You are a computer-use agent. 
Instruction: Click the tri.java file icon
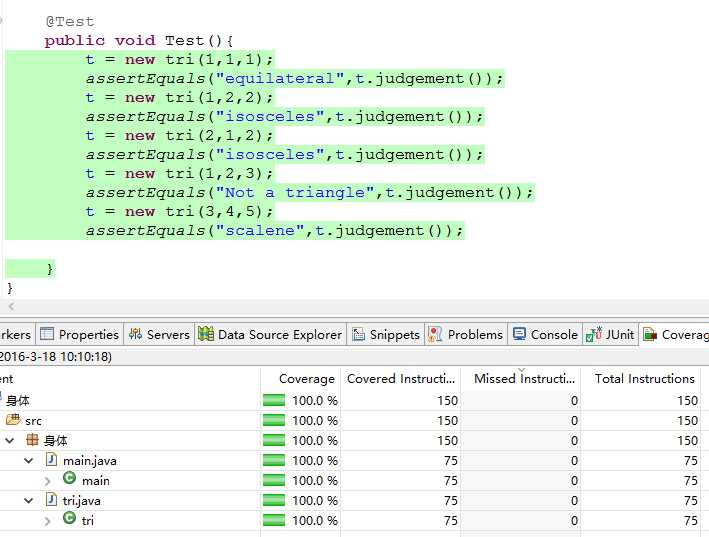point(52,499)
